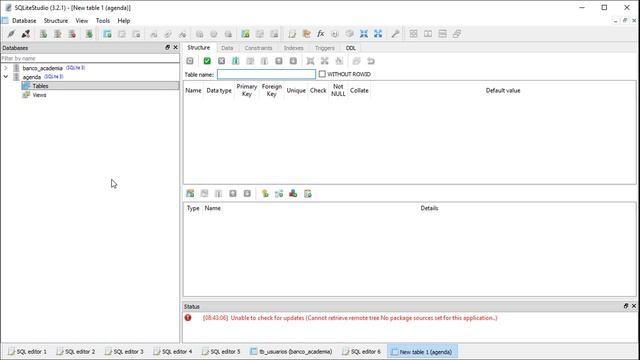Switch to SQL editor 6 window
Viewport: 640px width, 360px height.
coord(362,351)
